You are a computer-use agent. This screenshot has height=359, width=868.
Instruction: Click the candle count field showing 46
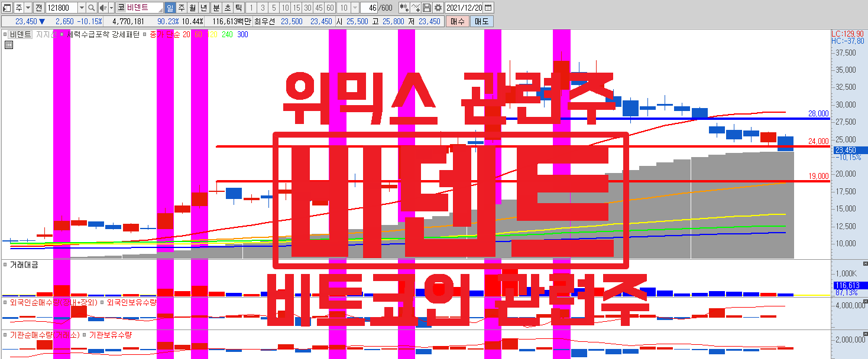(370, 8)
